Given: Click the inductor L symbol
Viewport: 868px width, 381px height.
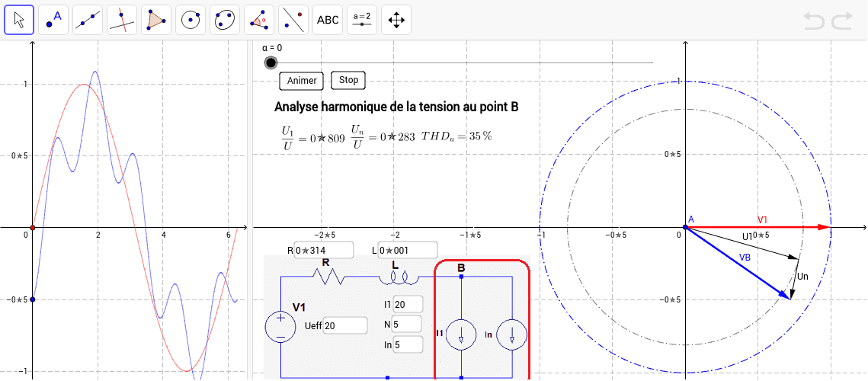Looking at the screenshot, I should (399, 279).
